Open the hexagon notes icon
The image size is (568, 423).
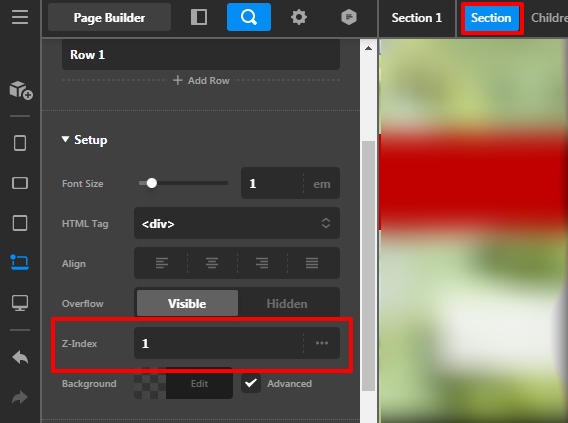349,17
